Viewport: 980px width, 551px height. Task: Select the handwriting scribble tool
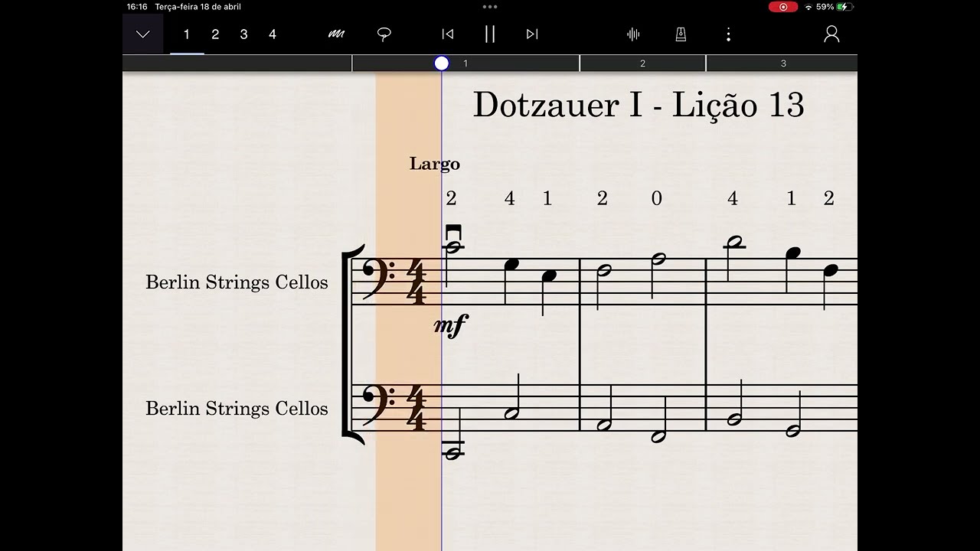(336, 34)
